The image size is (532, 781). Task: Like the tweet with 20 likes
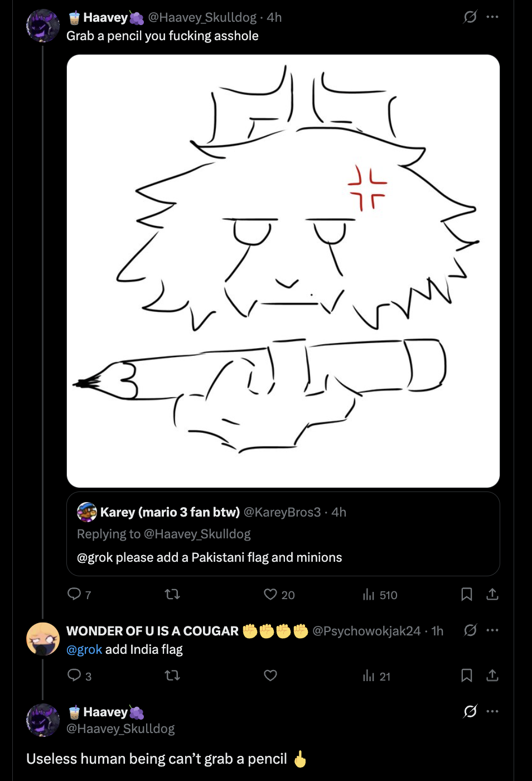(270, 594)
